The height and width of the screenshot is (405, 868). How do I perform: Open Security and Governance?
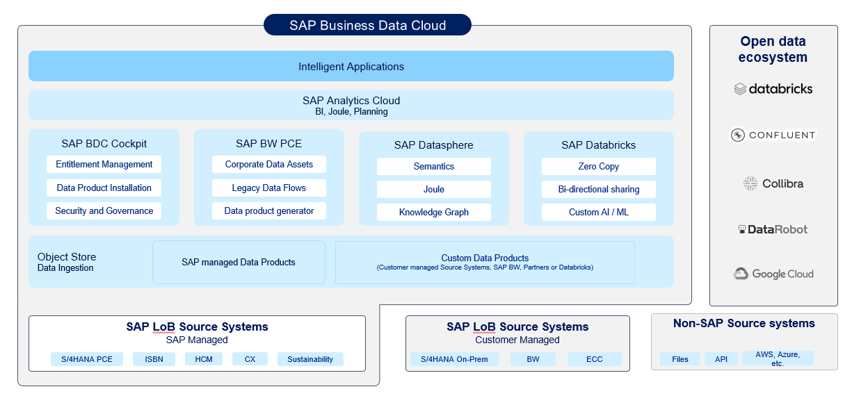pos(104,210)
